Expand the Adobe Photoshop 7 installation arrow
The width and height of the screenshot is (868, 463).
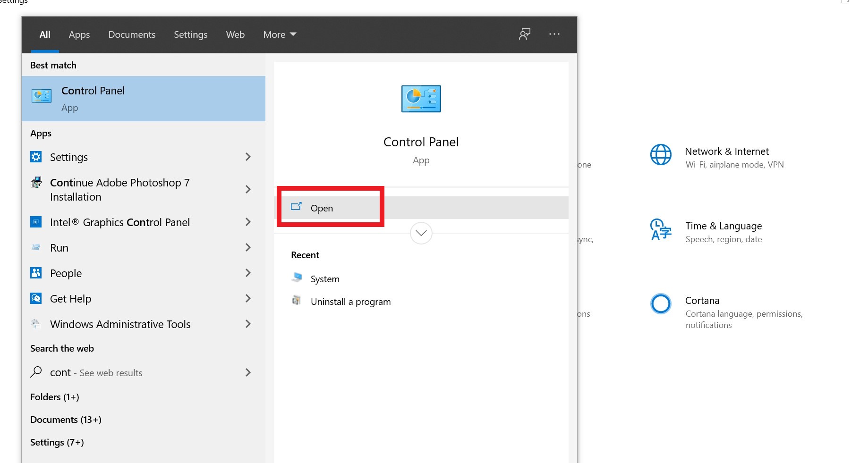[248, 189]
